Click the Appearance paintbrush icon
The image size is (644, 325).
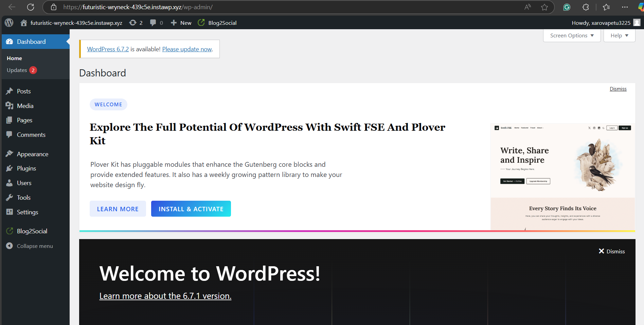10,154
